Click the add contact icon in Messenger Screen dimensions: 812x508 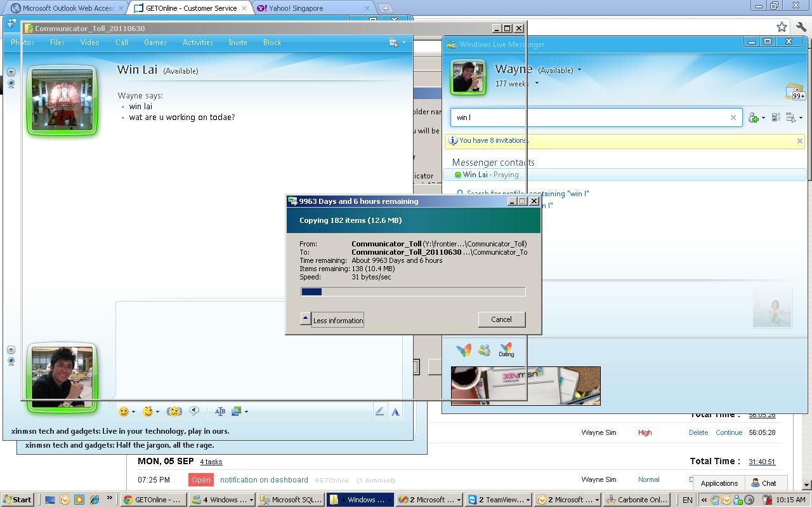(754, 117)
